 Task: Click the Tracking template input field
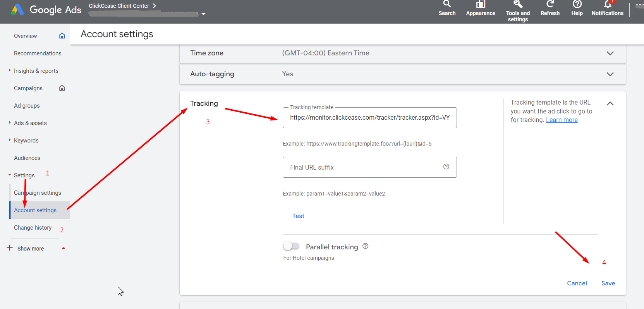[x=370, y=118]
